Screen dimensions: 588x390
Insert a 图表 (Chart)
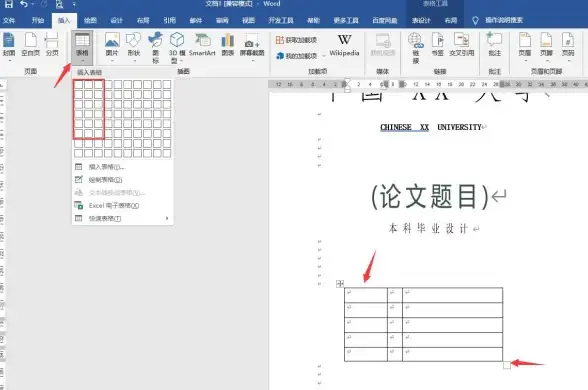(228, 45)
